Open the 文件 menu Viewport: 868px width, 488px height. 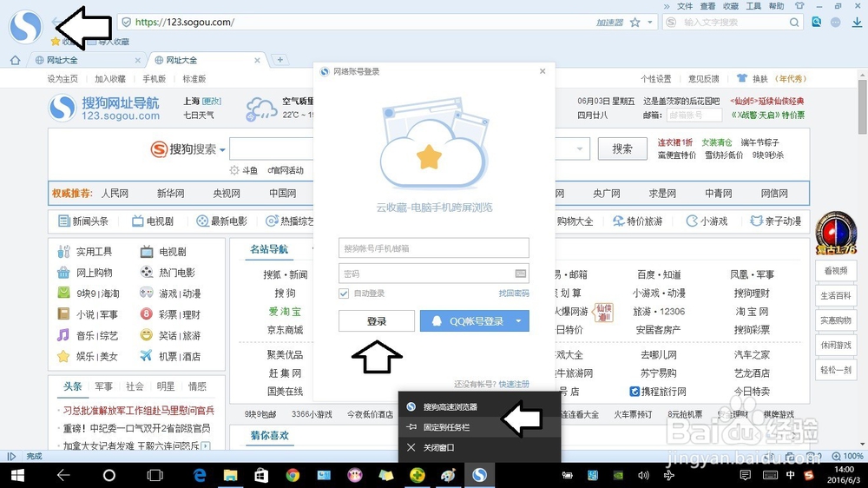[685, 6]
